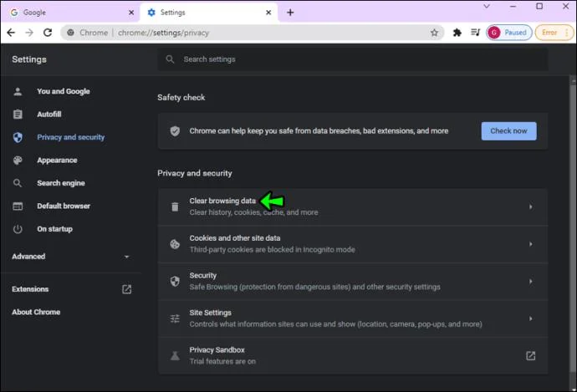Open the media control queue icon
The height and width of the screenshot is (392, 577).
[476, 33]
